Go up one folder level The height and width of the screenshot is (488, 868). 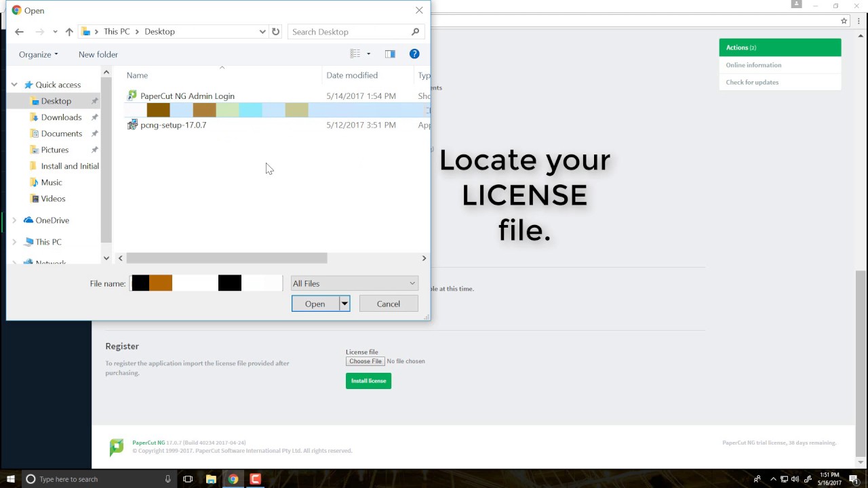point(69,32)
